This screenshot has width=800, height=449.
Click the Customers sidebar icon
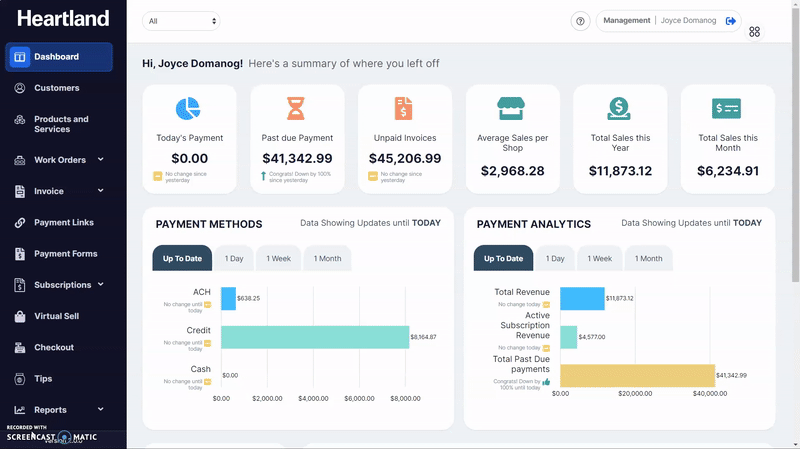tap(20, 88)
